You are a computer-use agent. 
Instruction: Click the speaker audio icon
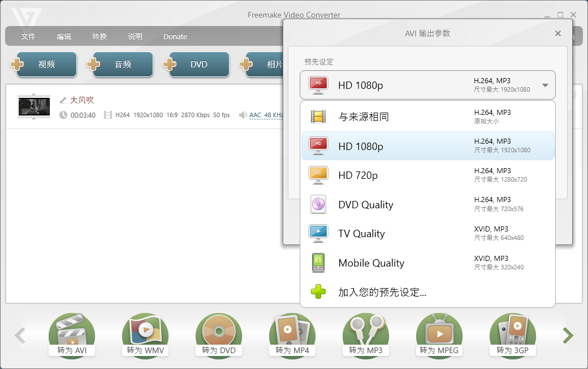[x=243, y=115]
